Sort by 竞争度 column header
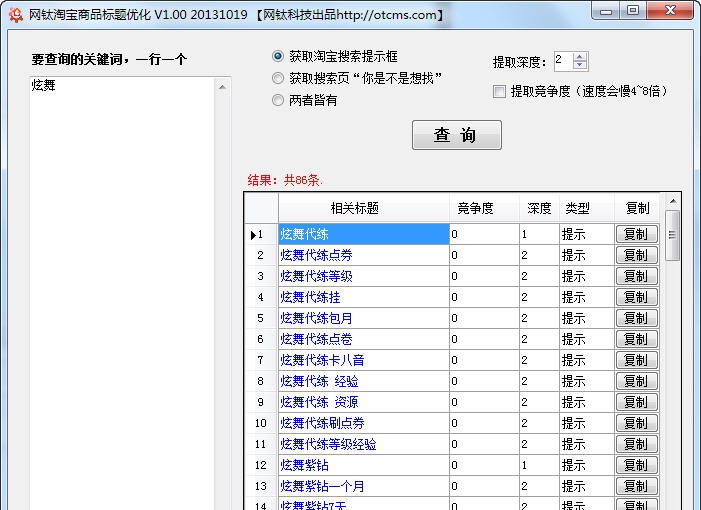The height and width of the screenshot is (510, 701). tap(484, 208)
